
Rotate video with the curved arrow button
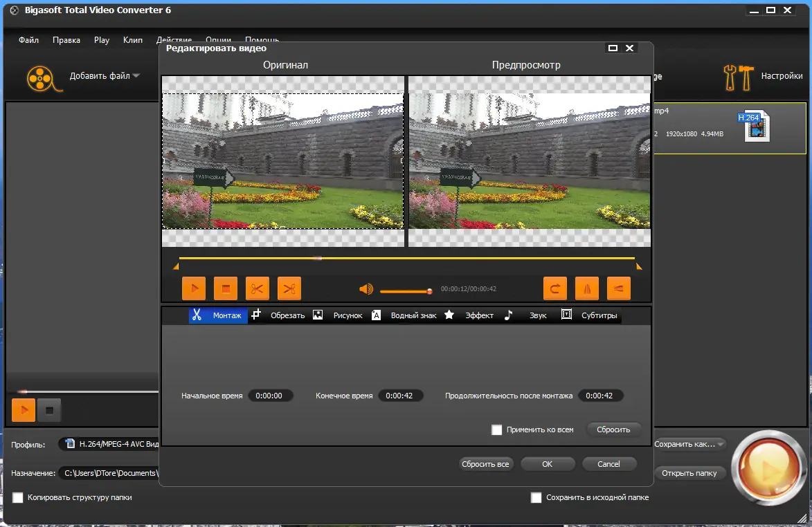tap(554, 288)
